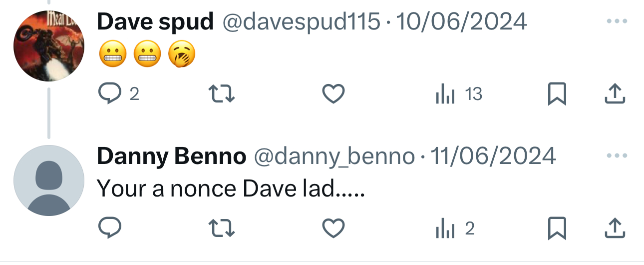The image size is (644, 265).
Task: Bookmark Dave spud's tweet
Action: pos(557,94)
